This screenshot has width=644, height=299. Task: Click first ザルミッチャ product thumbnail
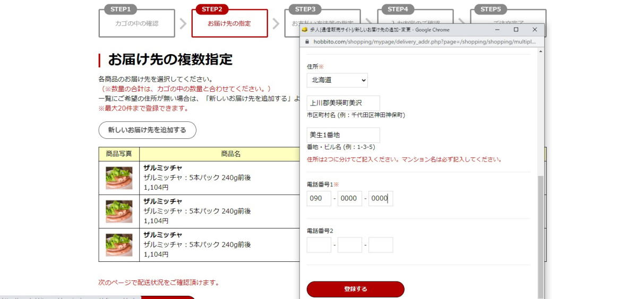tap(119, 178)
